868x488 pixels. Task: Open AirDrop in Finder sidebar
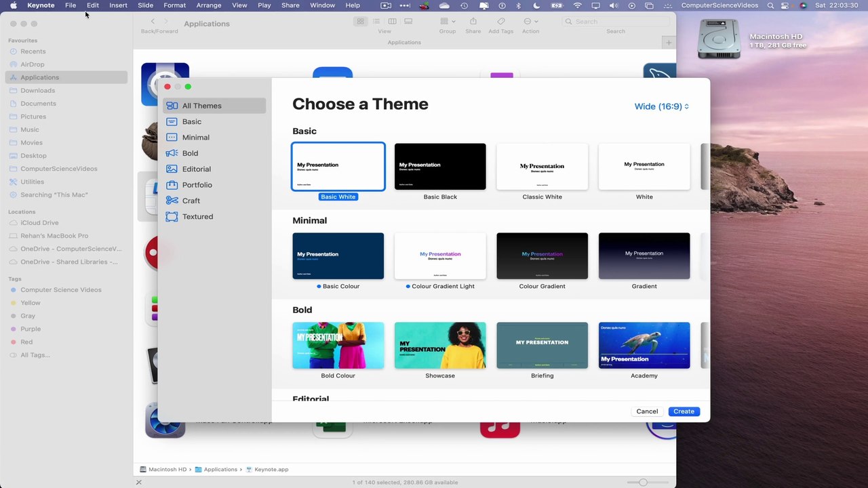point(66,64)
